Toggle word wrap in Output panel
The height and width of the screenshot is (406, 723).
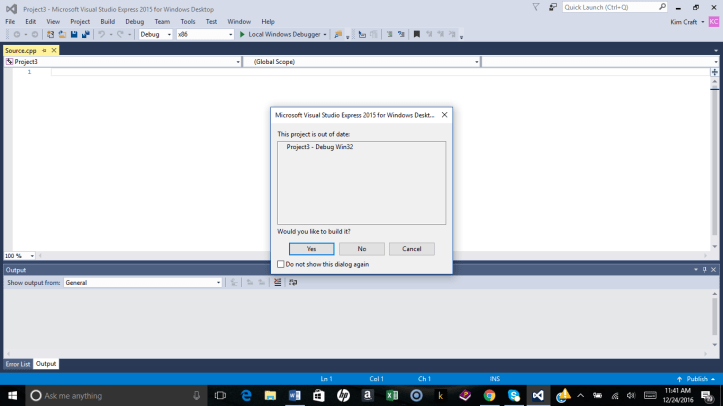point(293,283)
